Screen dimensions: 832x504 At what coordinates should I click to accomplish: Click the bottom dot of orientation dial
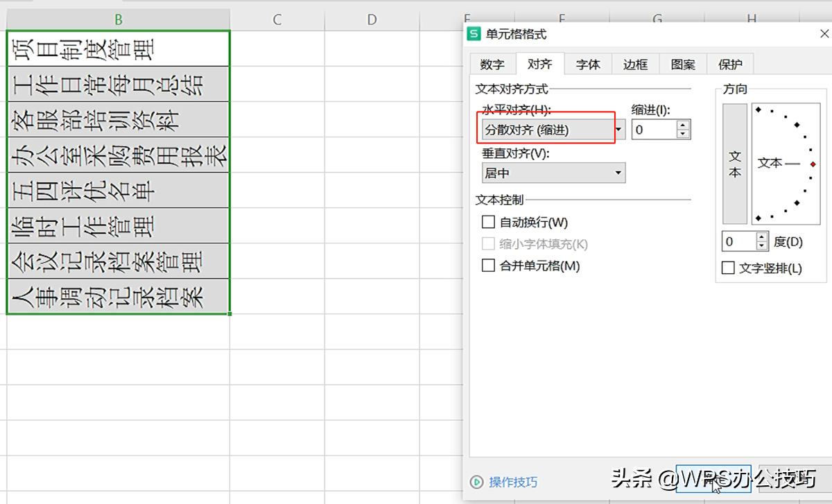tap(759, 218)
